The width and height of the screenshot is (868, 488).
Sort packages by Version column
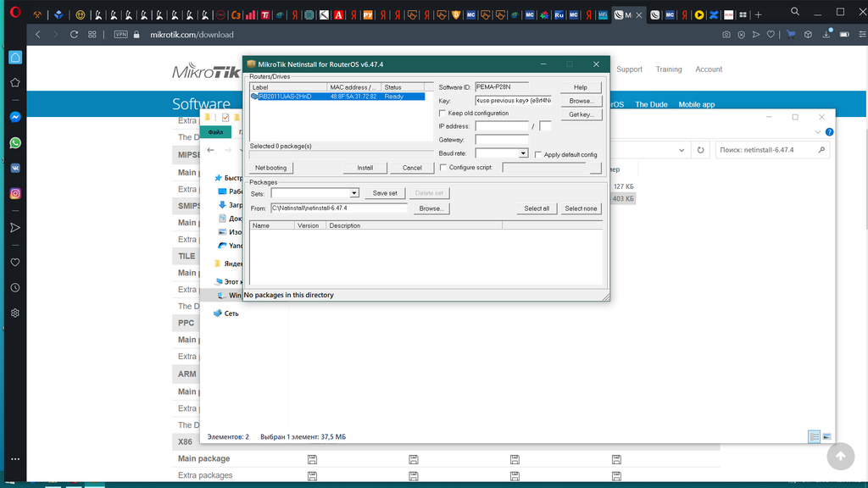(x=310, y=225)
